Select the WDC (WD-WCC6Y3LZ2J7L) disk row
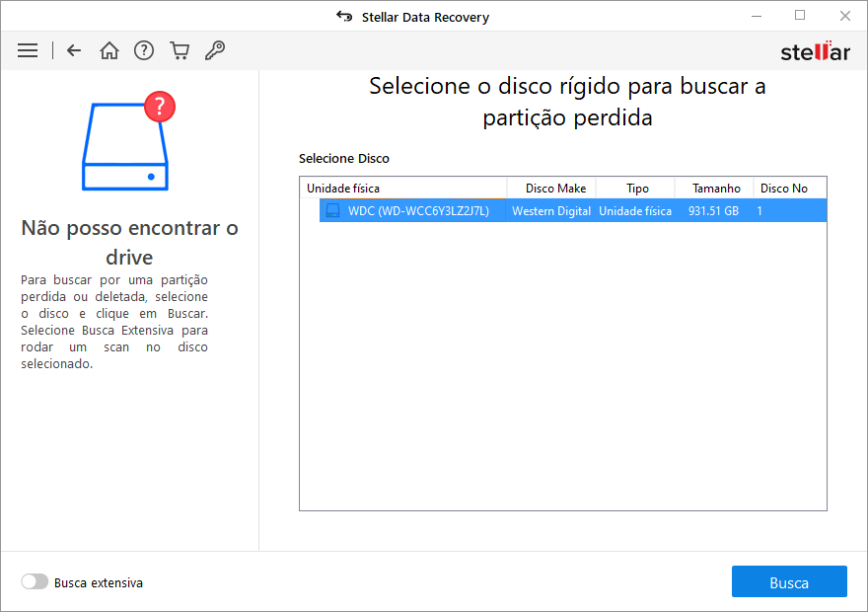Screen dimensions: 868x612 tap(573, 210)
